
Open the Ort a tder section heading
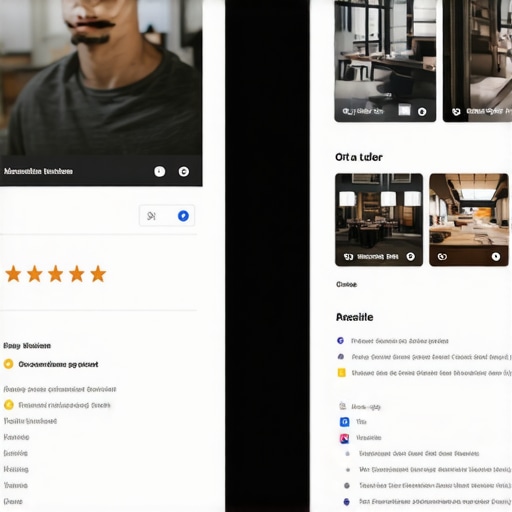tap(359, 157)
